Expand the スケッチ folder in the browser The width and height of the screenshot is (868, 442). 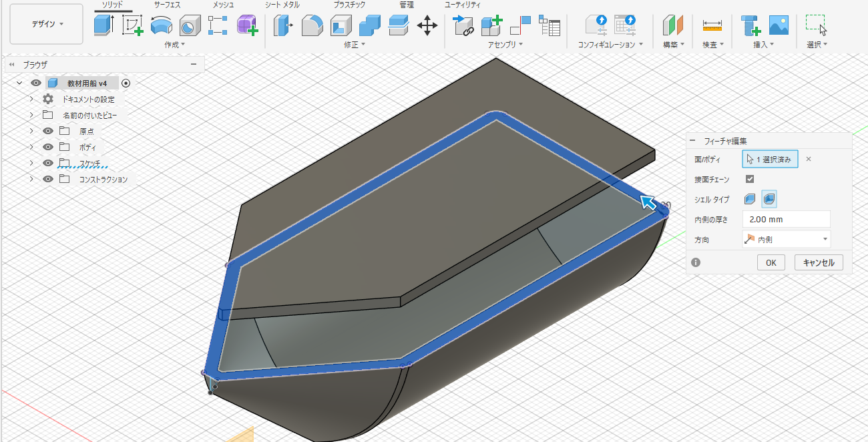coord(31,163)
